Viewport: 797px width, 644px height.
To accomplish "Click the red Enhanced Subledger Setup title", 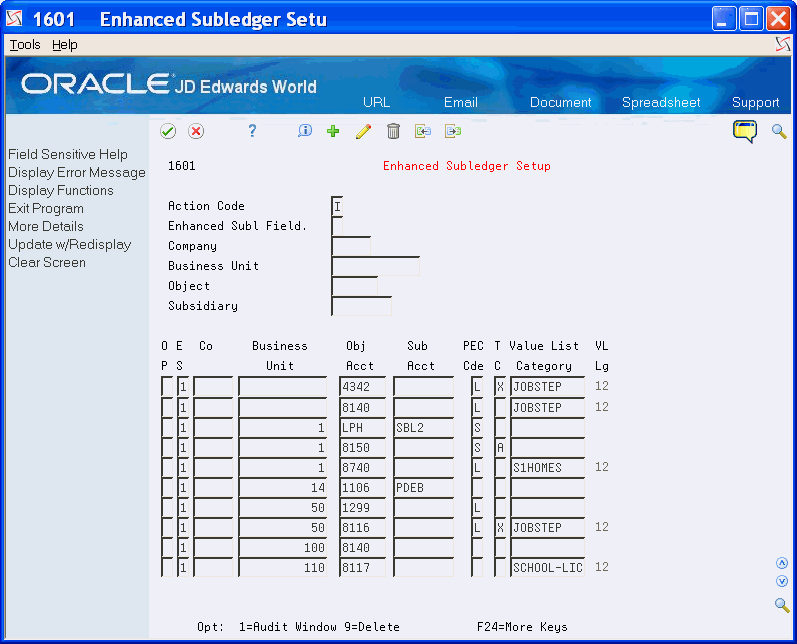I will (467, 166).
